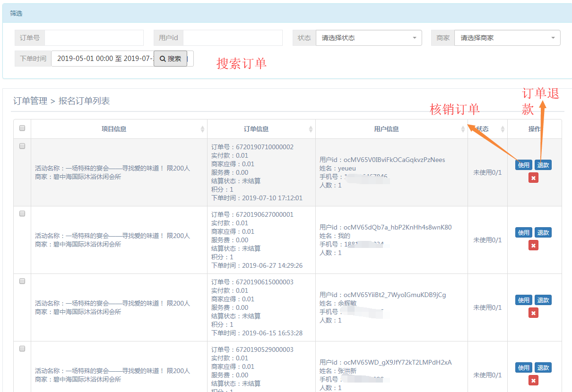This screenshot has height=392, width=572.
Task: Click 使用 for order 6720190627000001
Action: 524,232
